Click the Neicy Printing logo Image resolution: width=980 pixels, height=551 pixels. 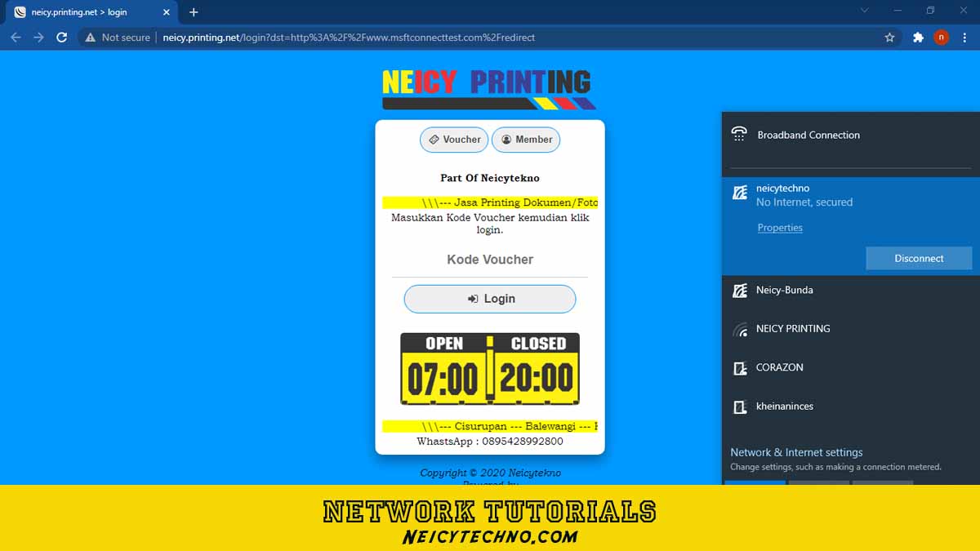pos(489,89)
